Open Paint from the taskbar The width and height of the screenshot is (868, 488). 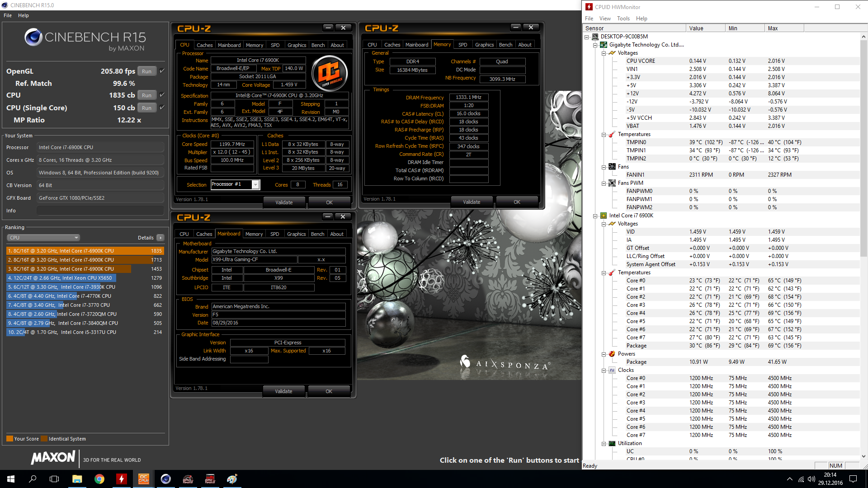click(x=232, y=479)
